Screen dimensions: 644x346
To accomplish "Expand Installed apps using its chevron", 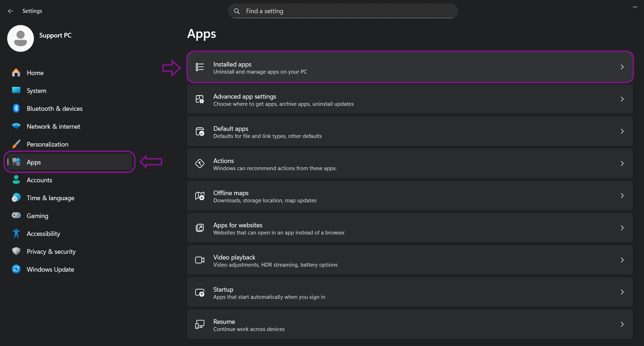I will [x=622, y=67].
